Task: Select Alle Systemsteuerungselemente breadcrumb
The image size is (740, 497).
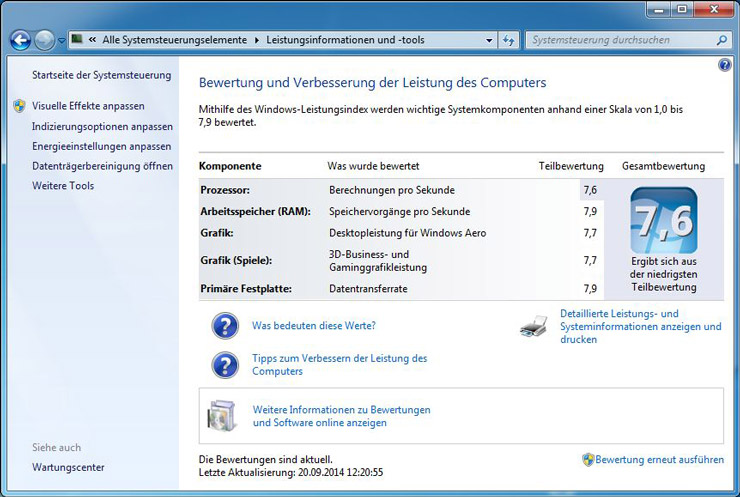Action: pyautogui.click(x=175, y=40)
